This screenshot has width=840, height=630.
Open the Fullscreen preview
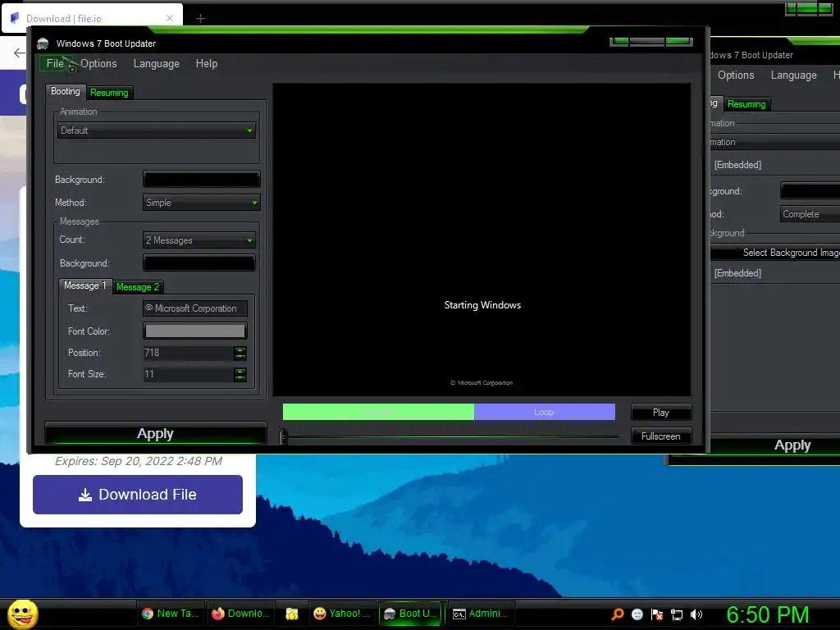(x=661, y=436)
